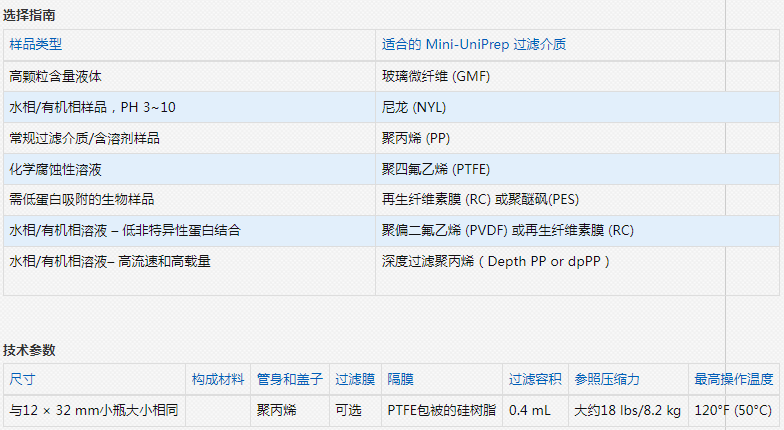Click the 深度过滤聚丙烯 (Depth PP) cell
The image size is (784, 430).
click(x=495, y=261)
